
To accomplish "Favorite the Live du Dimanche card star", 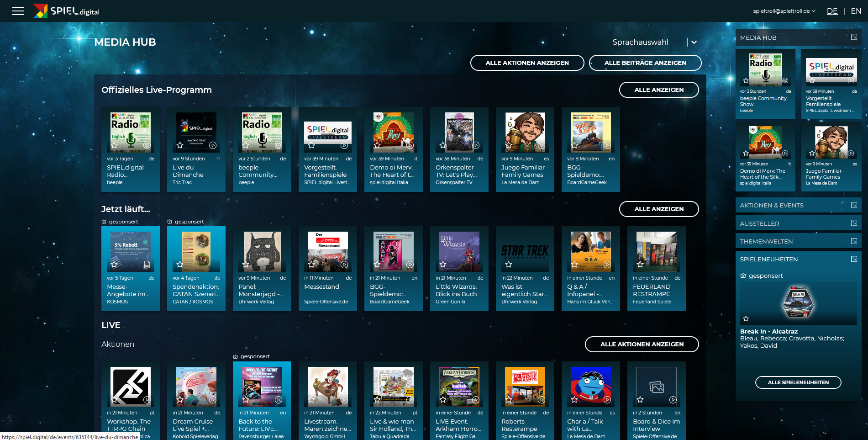I will [180, 145].
